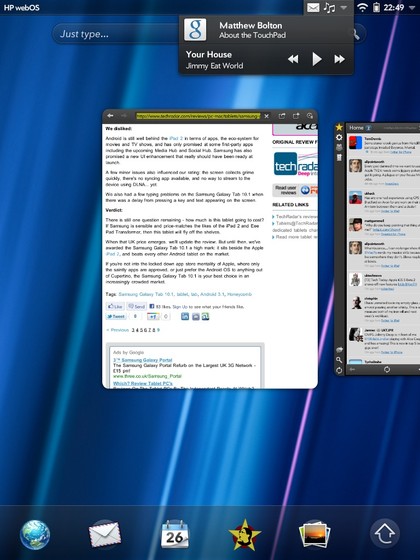Tap the music note icon in status bar

(x=329, y=8)
